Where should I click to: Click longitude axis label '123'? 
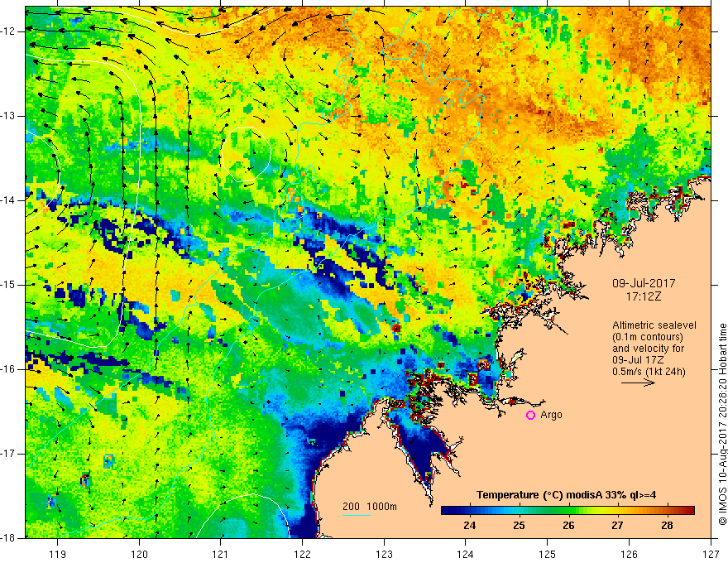point(384,554)
